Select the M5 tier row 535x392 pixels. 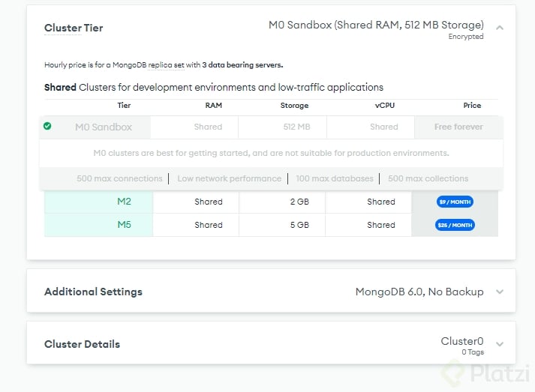[124, 225]
